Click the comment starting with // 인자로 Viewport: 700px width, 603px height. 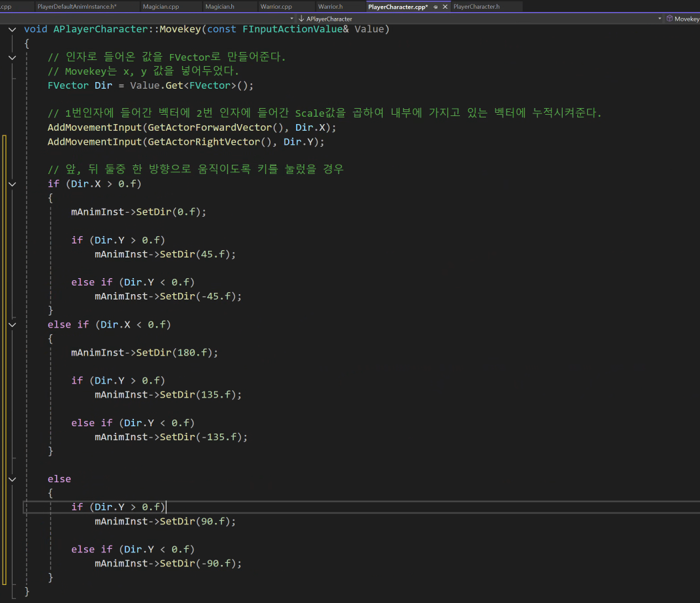[167, 57]
